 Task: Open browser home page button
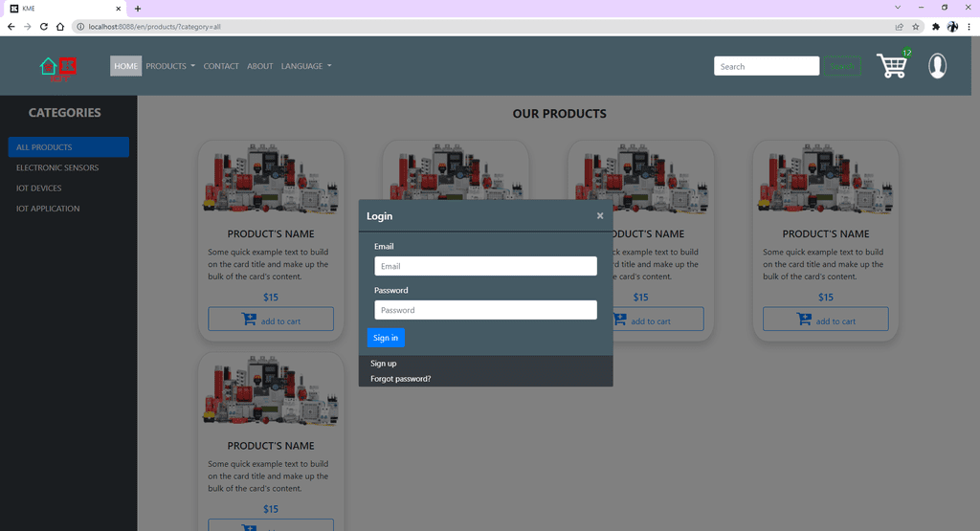coord(60,26)
